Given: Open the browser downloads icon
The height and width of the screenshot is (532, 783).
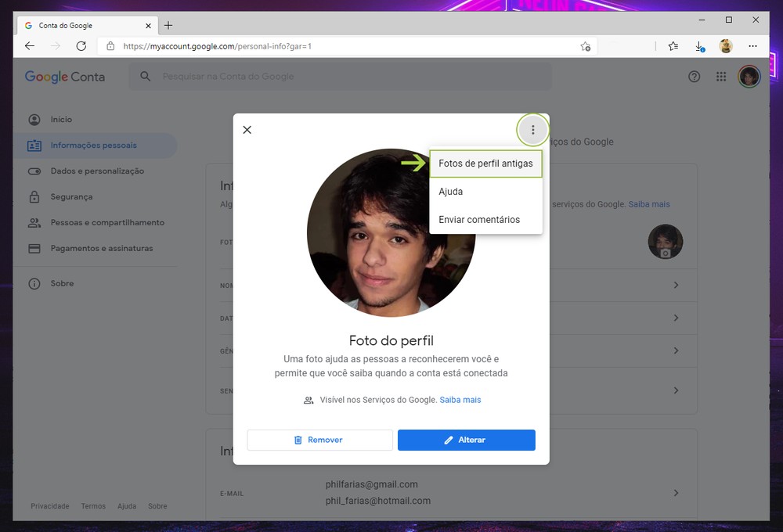Looking at the screenshot, I should point(700,46).
